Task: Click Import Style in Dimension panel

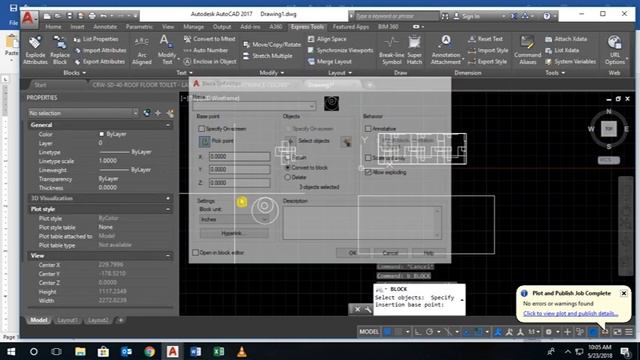Action: [x=488, y=50]
